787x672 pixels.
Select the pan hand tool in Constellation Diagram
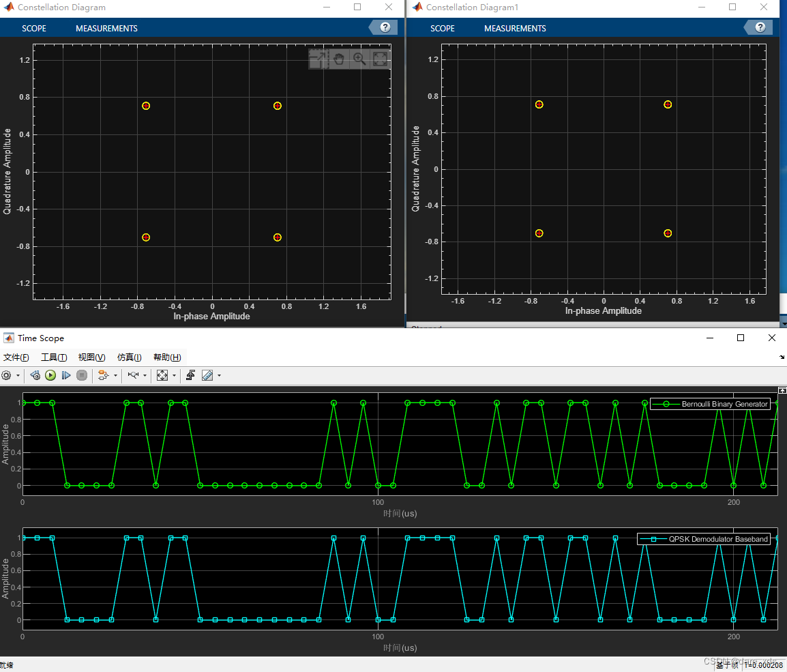(339, 59)
